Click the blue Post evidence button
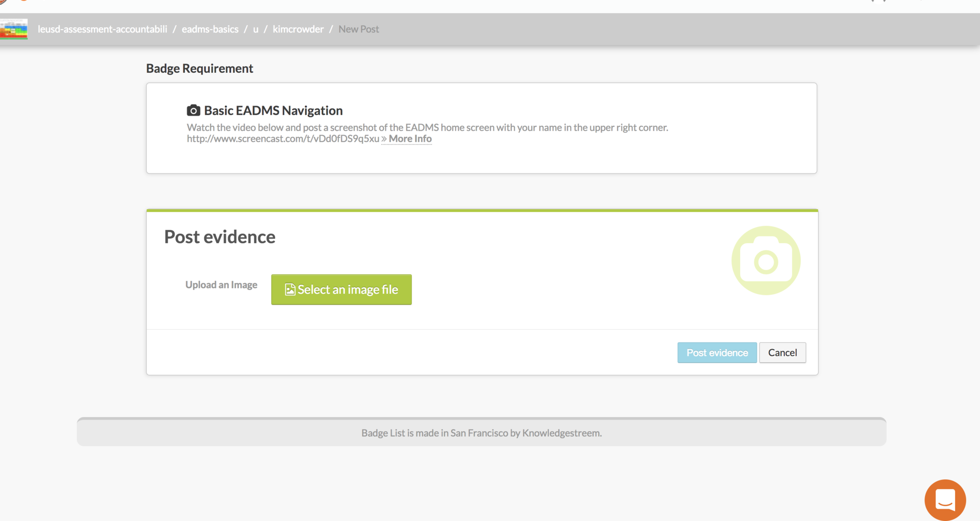 (x=717, y=352)
